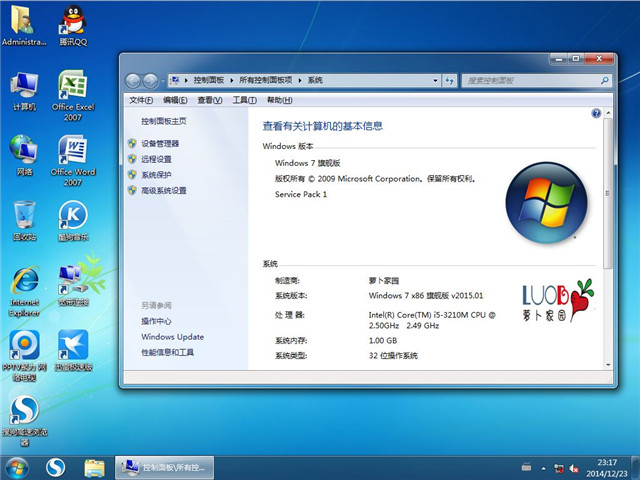Click 控制面板 breadcrumb in address bar
Image resolution: width=640 pixels, height=480 pixels.
(x=209, y=80)
